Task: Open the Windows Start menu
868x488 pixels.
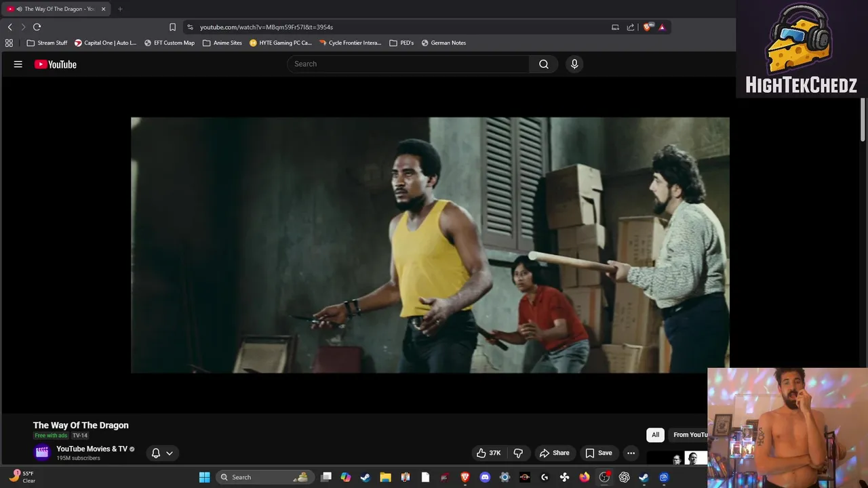Action: tap(204, 477)
